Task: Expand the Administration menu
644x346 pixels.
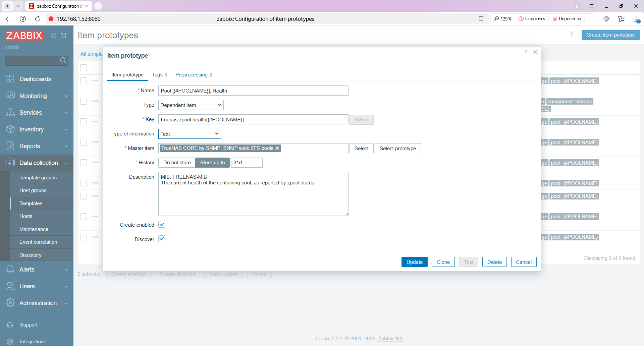Action: pyautogui.click(x=66, y=303)
